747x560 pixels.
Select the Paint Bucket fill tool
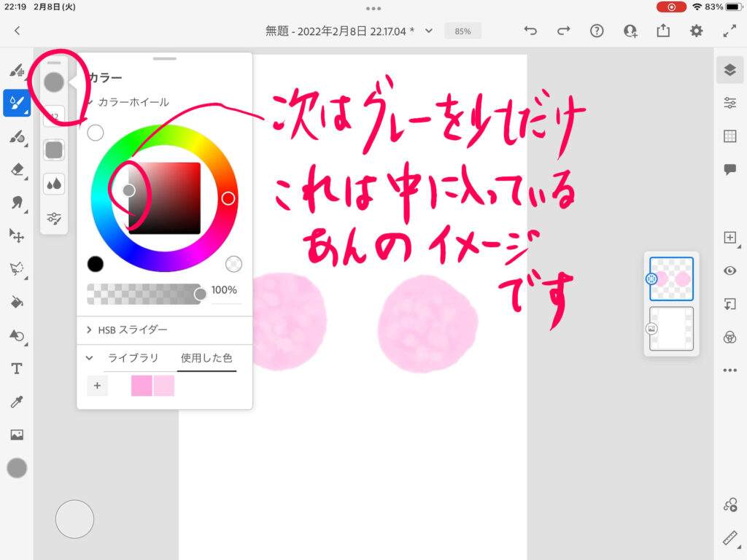[x=16, y=302]
